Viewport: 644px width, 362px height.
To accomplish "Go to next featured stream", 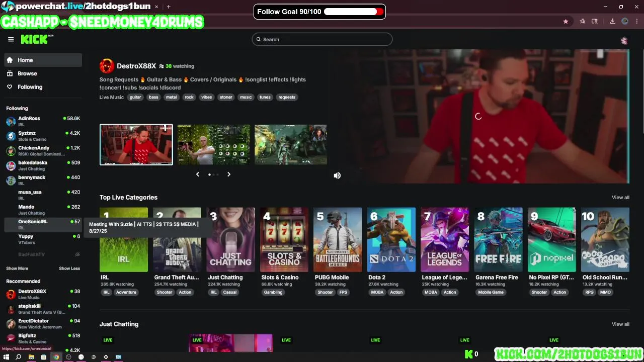I will click(x=228, y=174).
